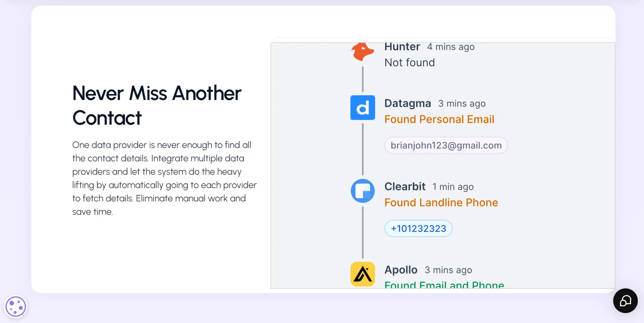Click the yellow Apollo logo icon
644x323 pixels.
point(363,274)
